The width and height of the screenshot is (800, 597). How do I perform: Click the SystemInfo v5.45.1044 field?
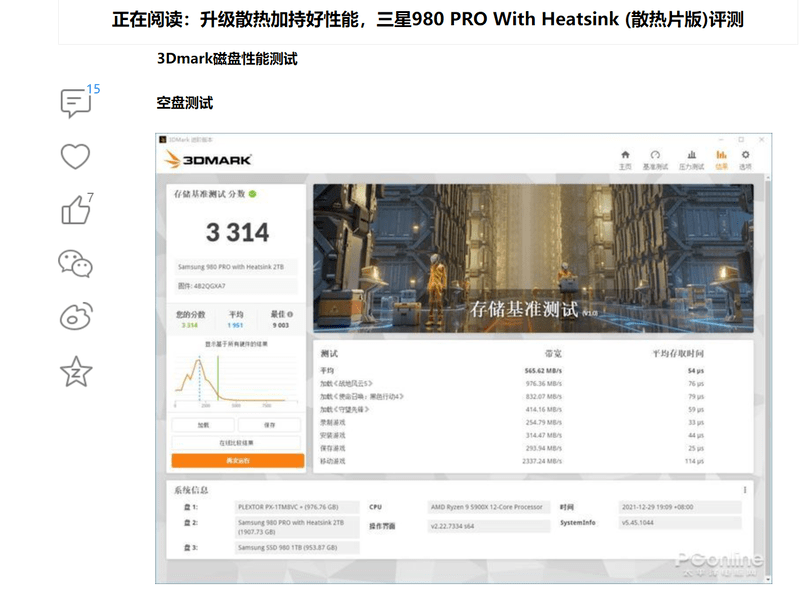click(680, 523)
